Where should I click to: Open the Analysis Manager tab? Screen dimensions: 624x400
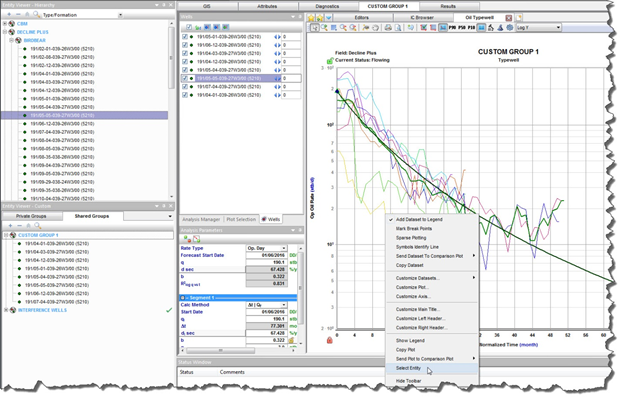coord(201,218)
